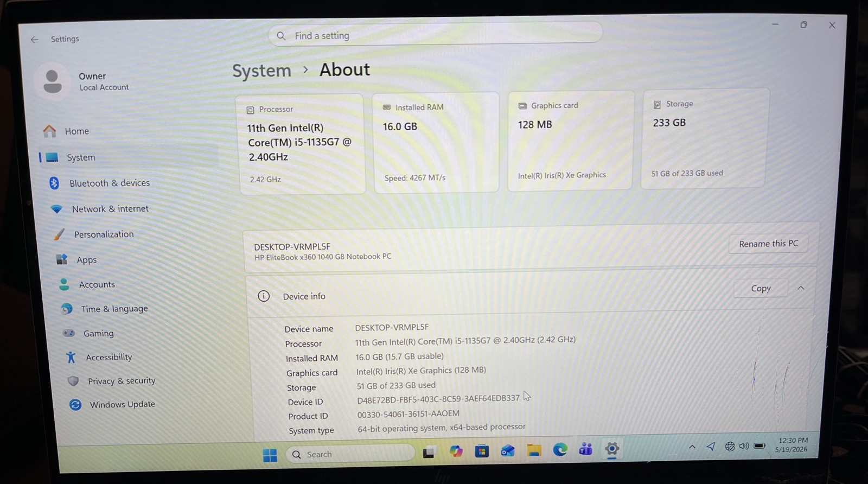The image size is (868, 484).
Task: Click the Product ID 00330-54061-36151-AAOEM
Action: pyautogui.click(x=408, y=414)
